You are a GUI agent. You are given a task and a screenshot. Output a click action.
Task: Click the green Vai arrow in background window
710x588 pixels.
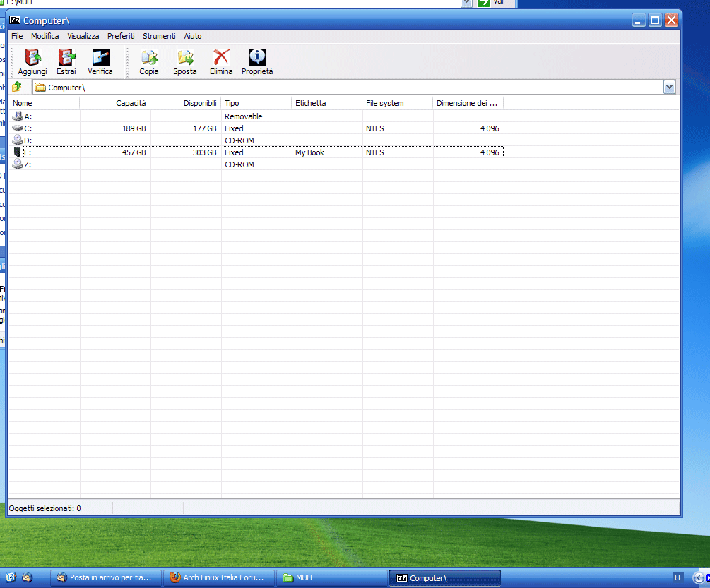tap(484, 3)
